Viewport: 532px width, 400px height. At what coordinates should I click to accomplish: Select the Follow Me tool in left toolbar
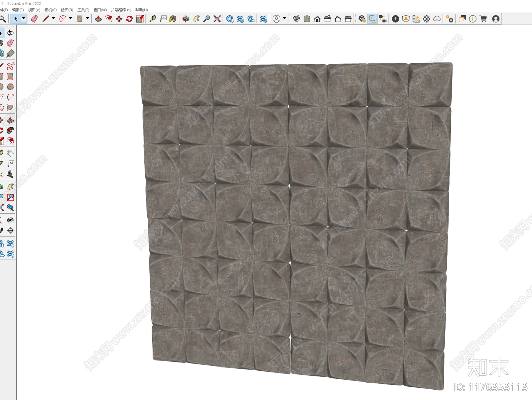pyautogui.click(x=10, y=130)
